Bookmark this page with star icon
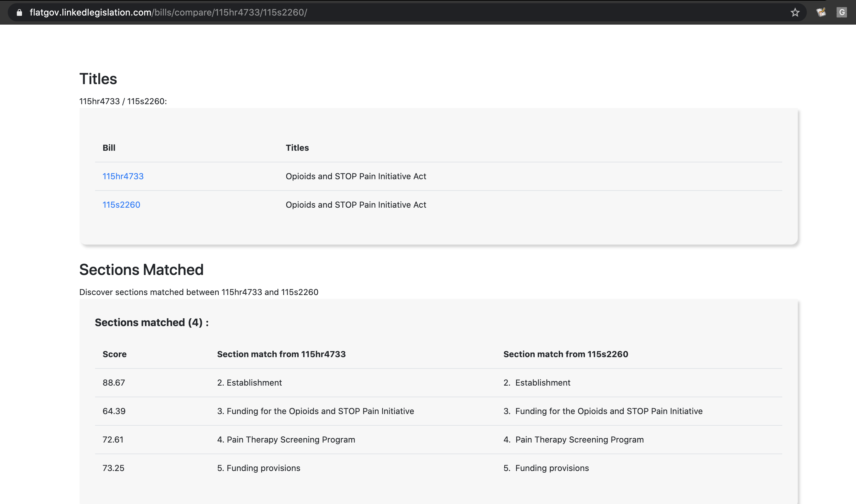 click(795, 13)
